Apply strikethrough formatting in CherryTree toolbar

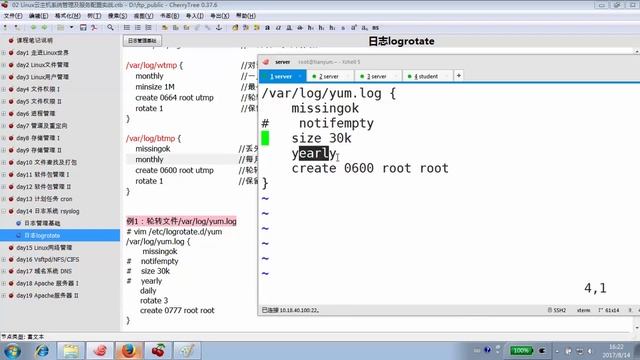point(300,28)
